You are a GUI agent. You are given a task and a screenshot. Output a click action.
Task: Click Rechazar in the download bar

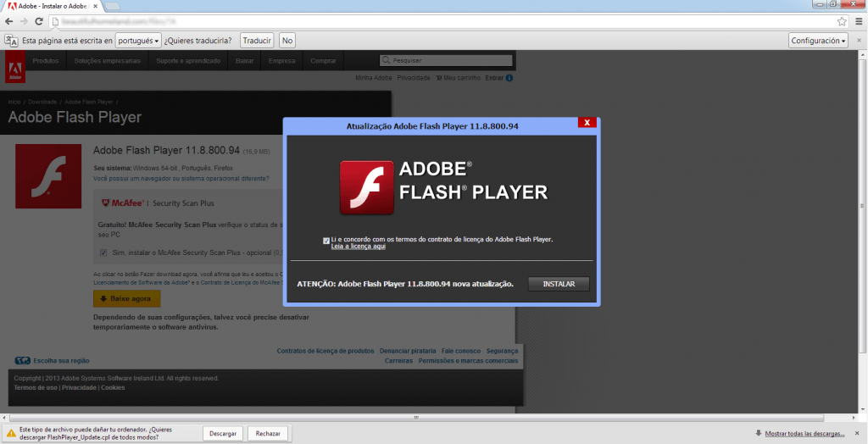coord(268,434)
